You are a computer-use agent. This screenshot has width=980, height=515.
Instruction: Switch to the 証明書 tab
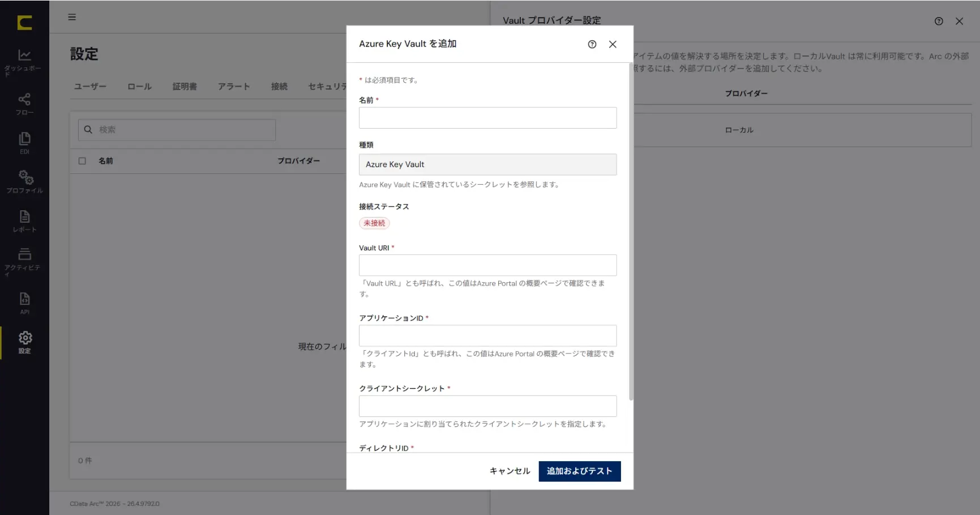185,87
